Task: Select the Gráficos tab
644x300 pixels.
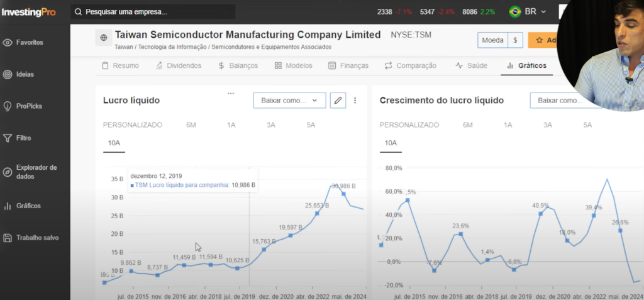Action: 526,66
